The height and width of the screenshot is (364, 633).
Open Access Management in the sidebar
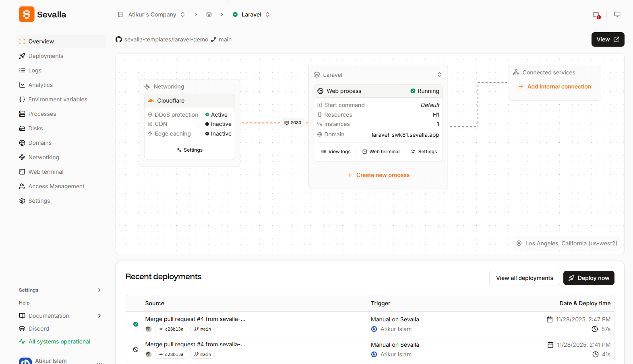(x=61, y=186)
